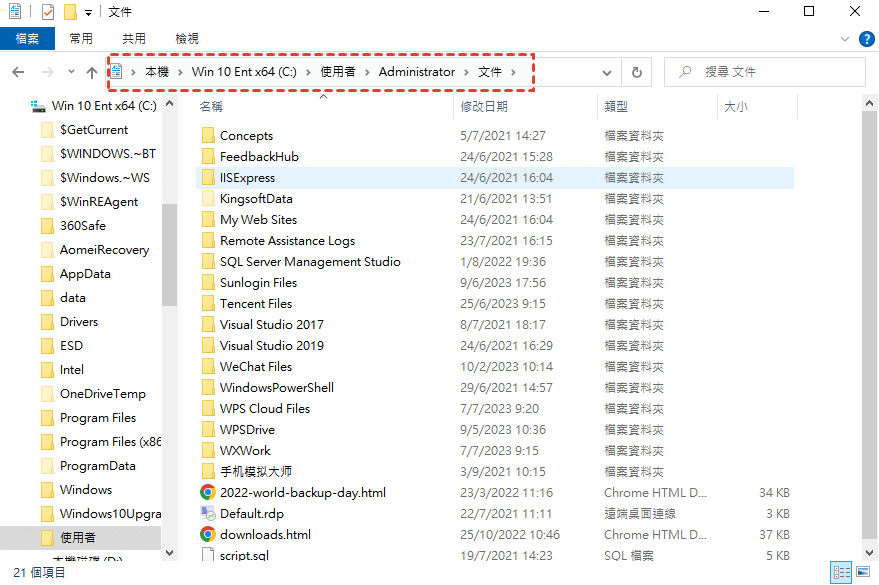Open the address bar history dropdown

(607, 73)
